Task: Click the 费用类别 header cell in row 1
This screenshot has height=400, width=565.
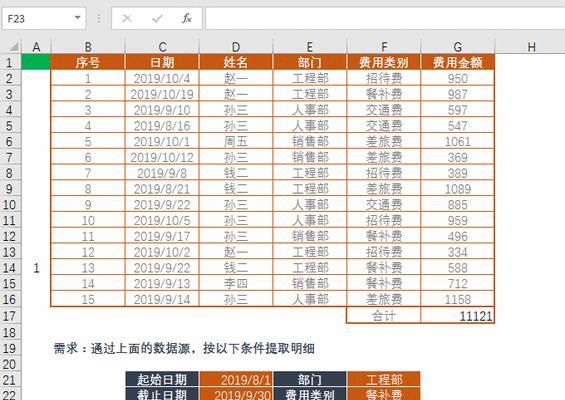Action: pos(384,62)
